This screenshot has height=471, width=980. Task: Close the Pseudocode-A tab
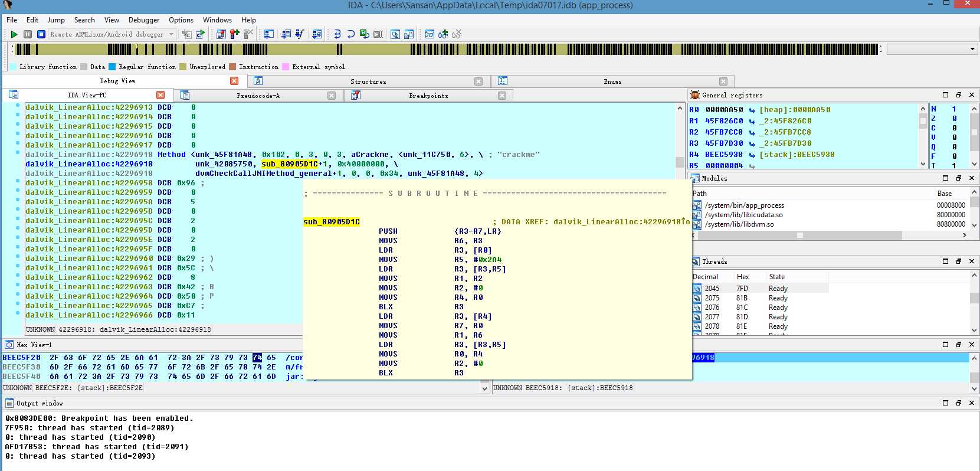click(x=332, y=96)
